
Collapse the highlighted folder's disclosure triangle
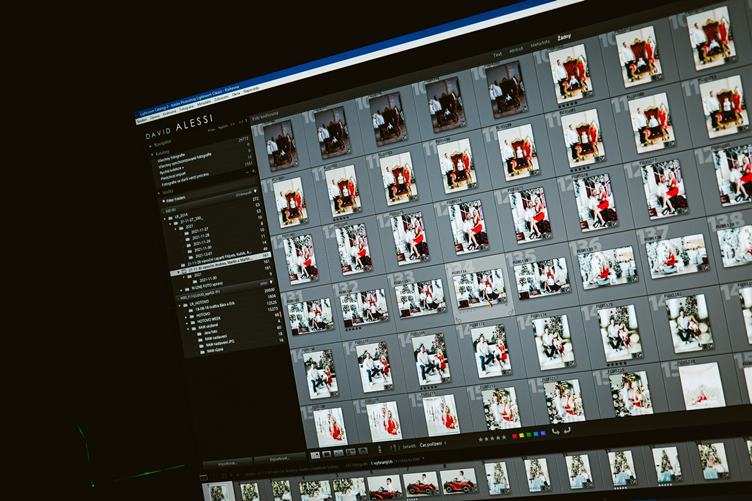click(179, 271)
